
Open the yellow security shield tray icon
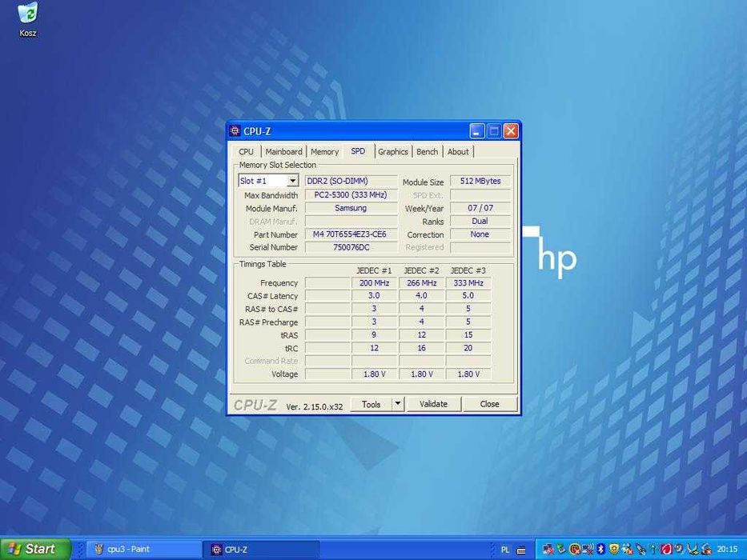point(614,549)
